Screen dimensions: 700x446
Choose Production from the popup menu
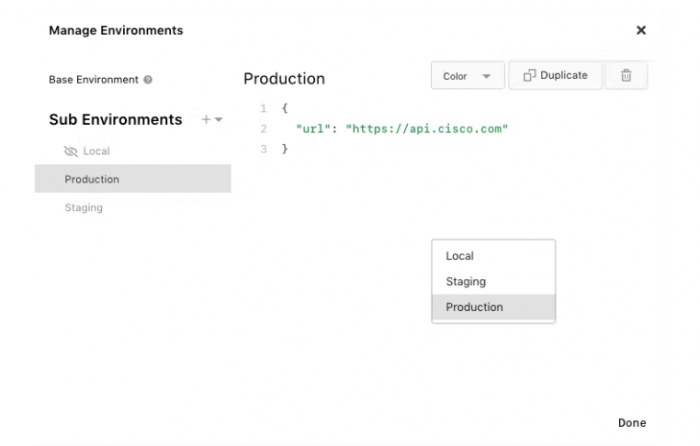493,307
